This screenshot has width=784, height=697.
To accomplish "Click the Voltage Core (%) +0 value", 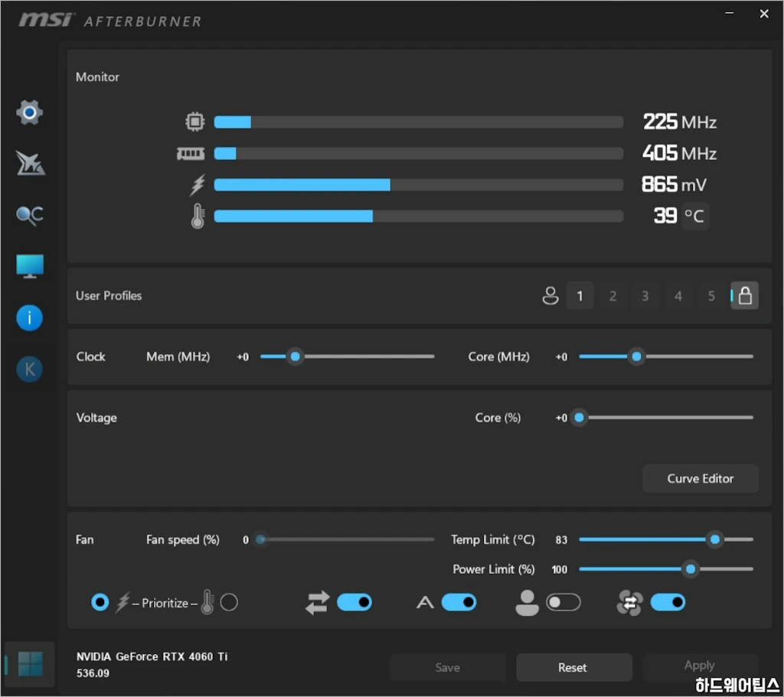I will tap(561, 418).
